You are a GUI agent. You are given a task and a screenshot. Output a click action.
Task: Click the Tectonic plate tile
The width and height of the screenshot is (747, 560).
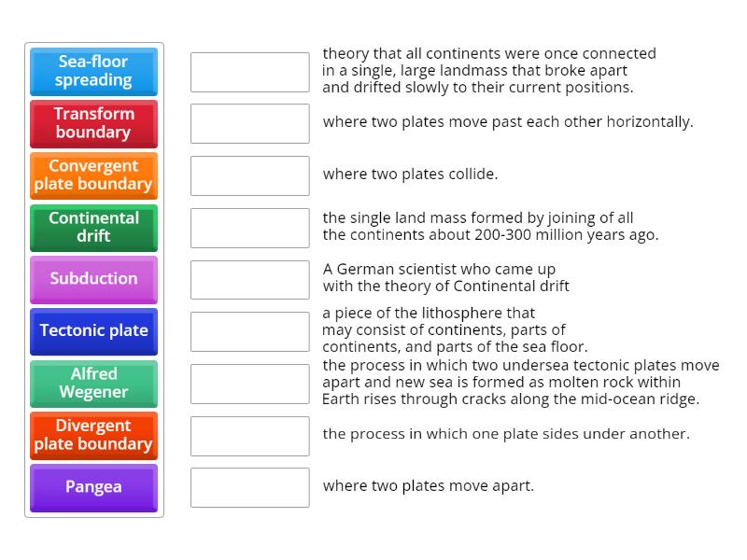pos(93,331)
